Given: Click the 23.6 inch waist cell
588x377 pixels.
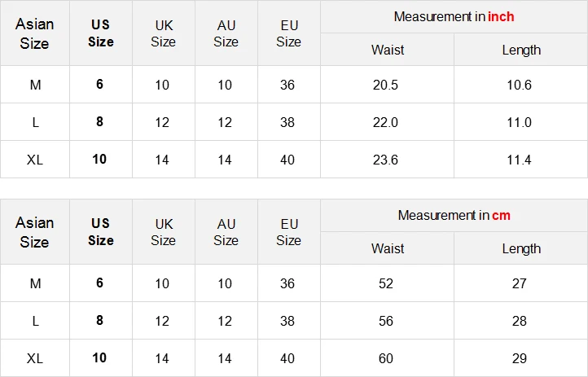Looking at the screenshot, I should click(x=385, y=160).
